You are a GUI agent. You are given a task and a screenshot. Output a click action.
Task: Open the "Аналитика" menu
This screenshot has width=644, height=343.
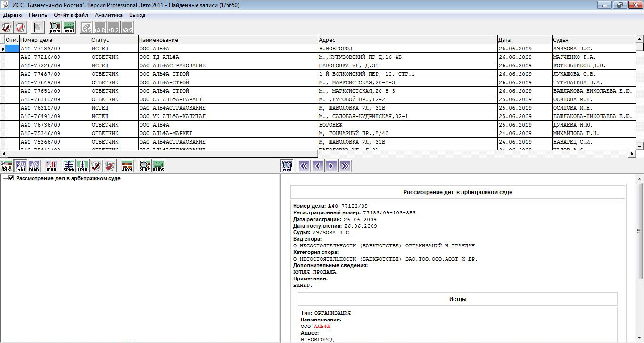(108, 15)
